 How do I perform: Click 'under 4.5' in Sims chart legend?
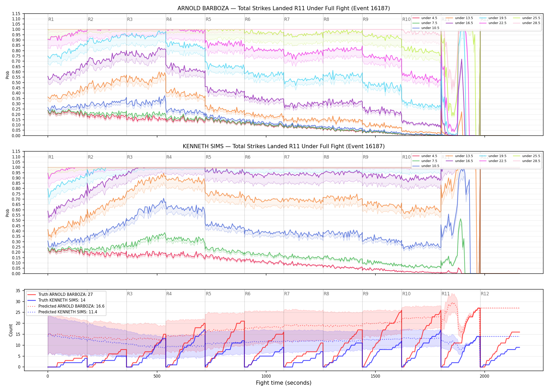[429, 156]
